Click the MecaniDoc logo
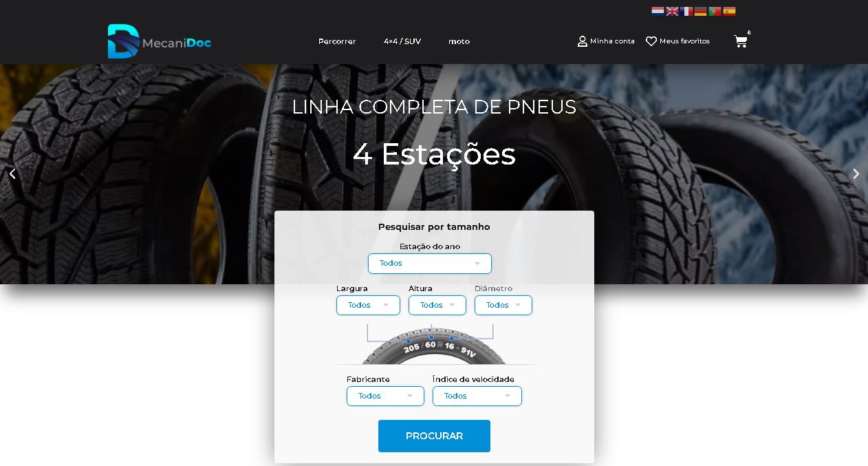Screen dimensions: 868x466 pyautogui.click(x=160, y=41)
